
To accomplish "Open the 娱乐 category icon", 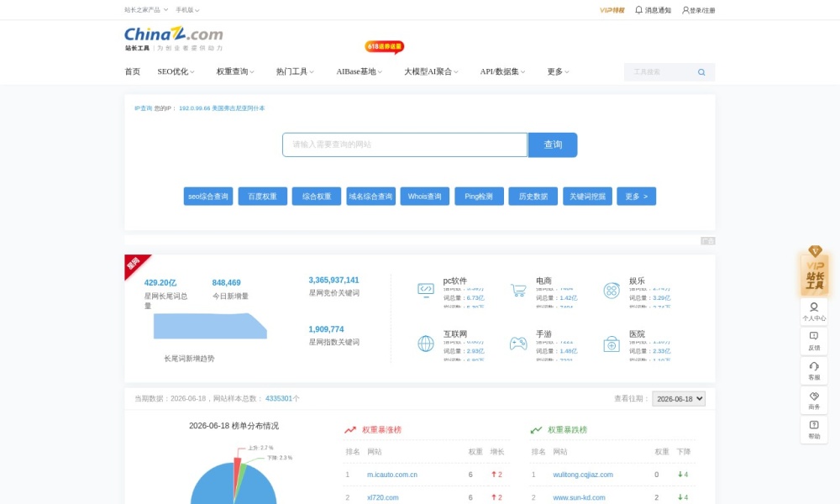I will point(612,290).
